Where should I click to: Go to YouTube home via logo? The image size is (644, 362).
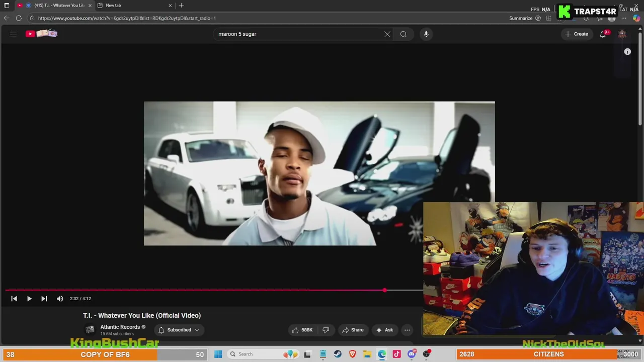[x=42, y=34]
